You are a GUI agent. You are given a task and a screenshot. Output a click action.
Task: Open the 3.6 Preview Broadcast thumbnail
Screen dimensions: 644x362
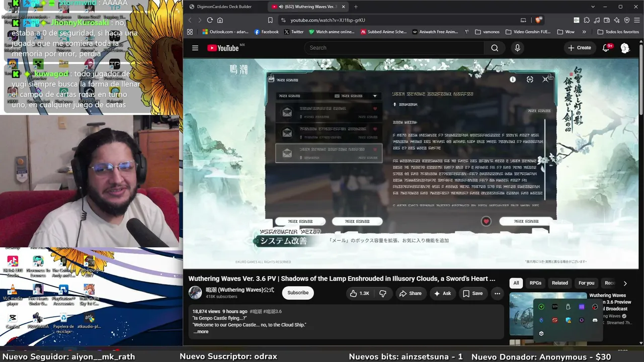pyautogui.click(x=548, y=314)
